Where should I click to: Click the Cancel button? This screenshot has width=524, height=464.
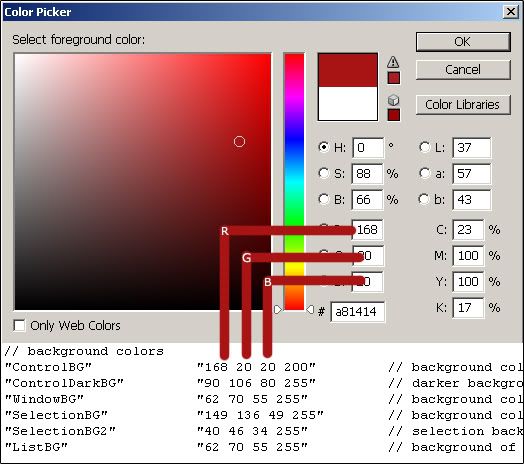click(463, 70)
